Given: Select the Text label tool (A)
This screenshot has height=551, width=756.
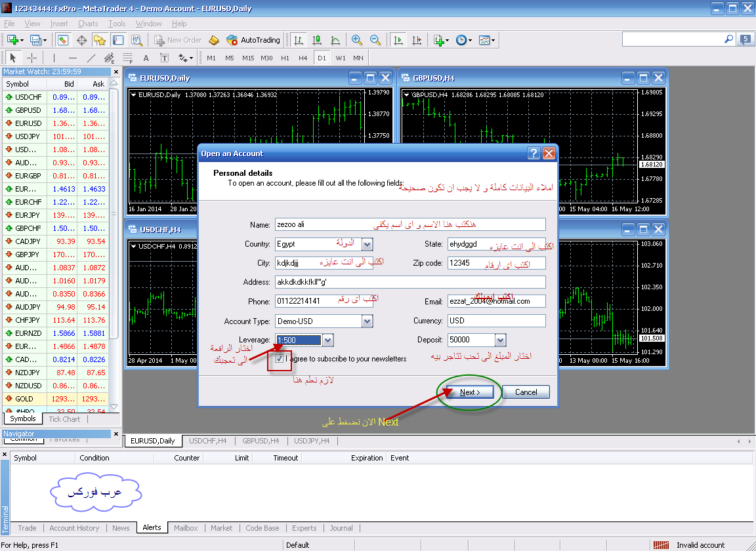Looking at the screenshot, I should pos(146,58).
